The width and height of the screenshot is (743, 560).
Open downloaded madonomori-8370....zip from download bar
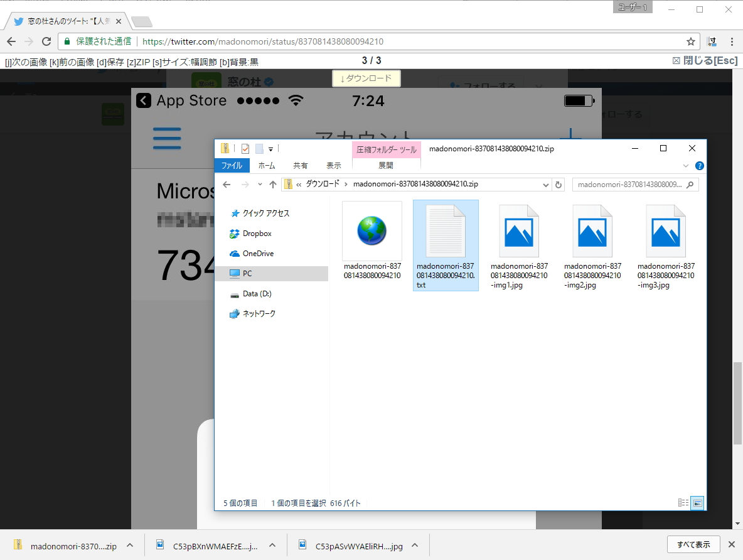(x=66, y=546)
